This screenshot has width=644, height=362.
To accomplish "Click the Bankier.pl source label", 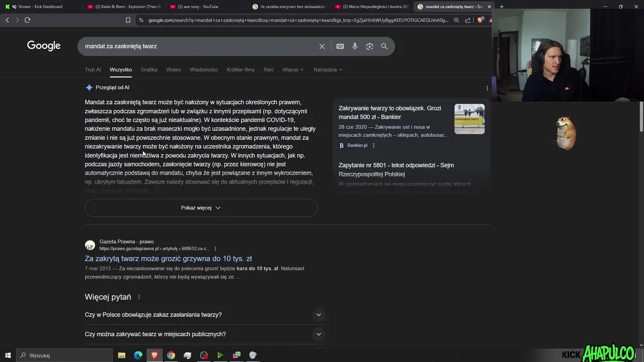I will pos(357,145).
